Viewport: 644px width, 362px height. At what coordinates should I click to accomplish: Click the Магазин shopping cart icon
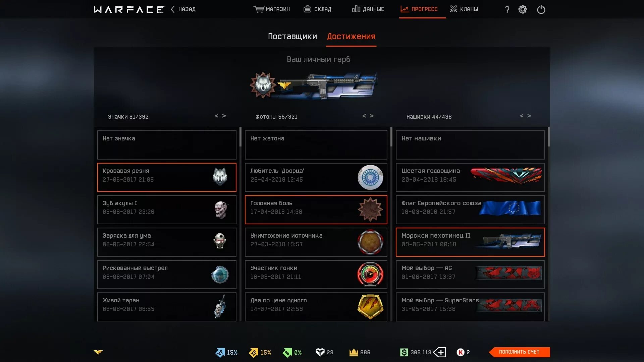tap(259, 9)
